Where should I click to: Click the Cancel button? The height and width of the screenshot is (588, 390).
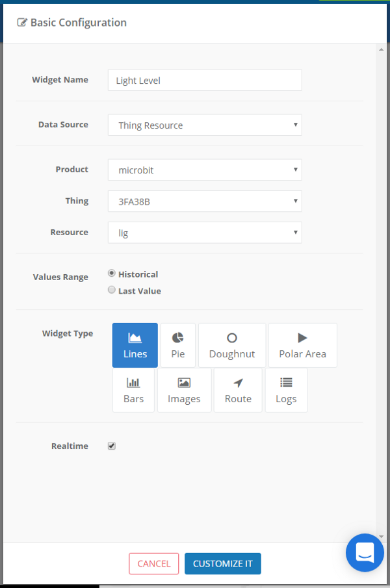coord(154,563)
